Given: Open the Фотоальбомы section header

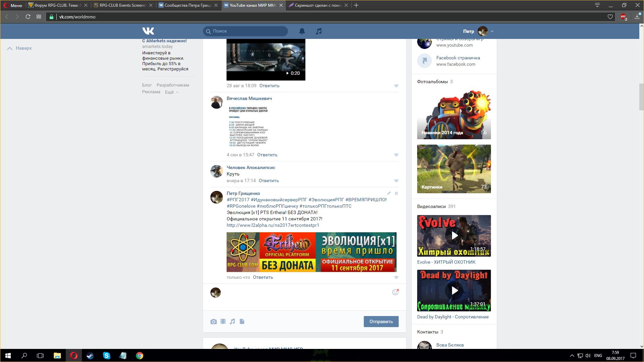Looking at the screenshot, I should coord(432,82).
